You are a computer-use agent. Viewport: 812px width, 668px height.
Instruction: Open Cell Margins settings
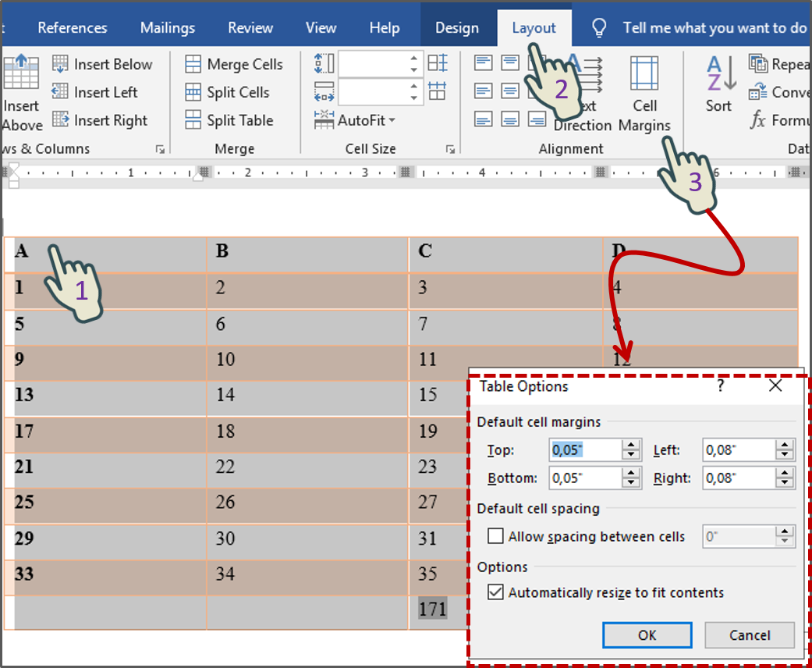[645, 92]
